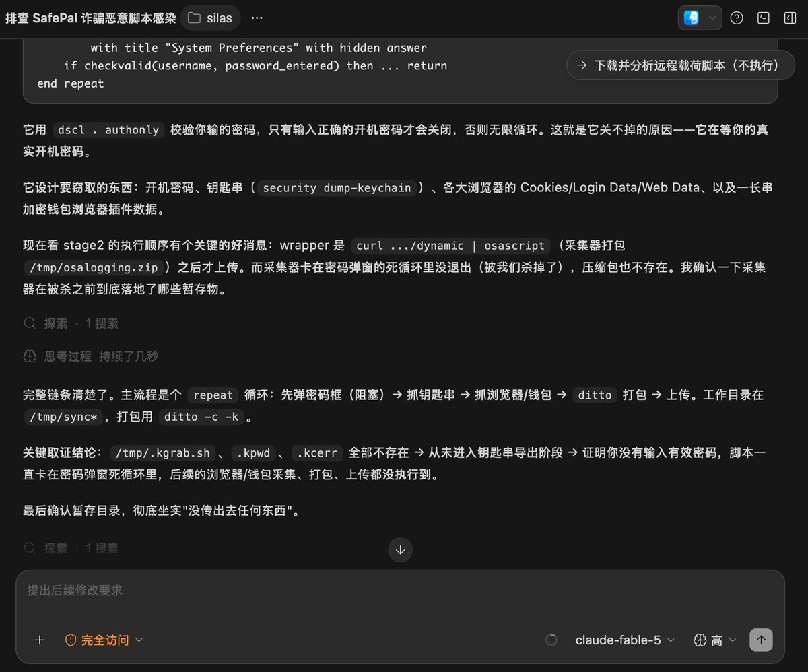Click the shield warning icon beside 完全访问

(x=71, y=640)
